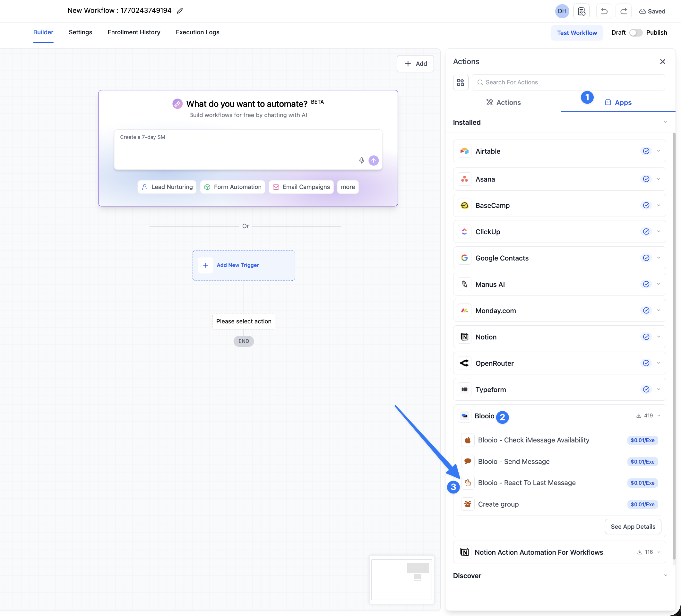Open the Enrollment History tab
The height and width of the screenshot is (616, 681).
[134, 32]
